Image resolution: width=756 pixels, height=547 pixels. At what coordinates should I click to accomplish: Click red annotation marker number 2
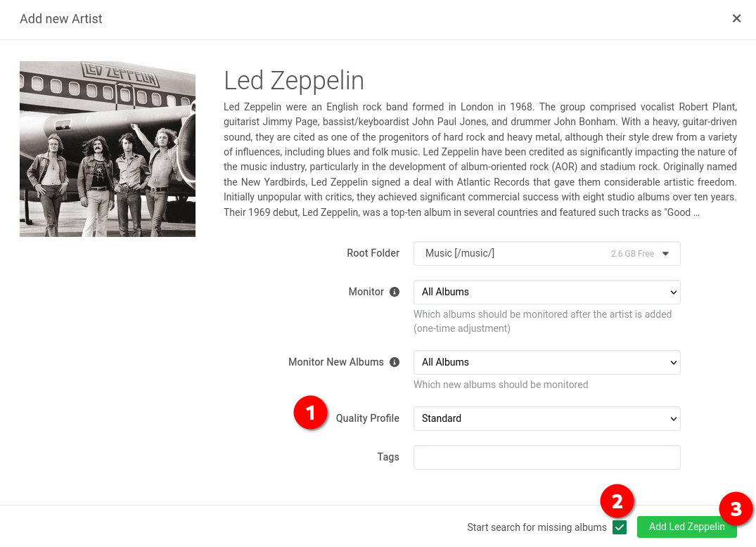617,501
